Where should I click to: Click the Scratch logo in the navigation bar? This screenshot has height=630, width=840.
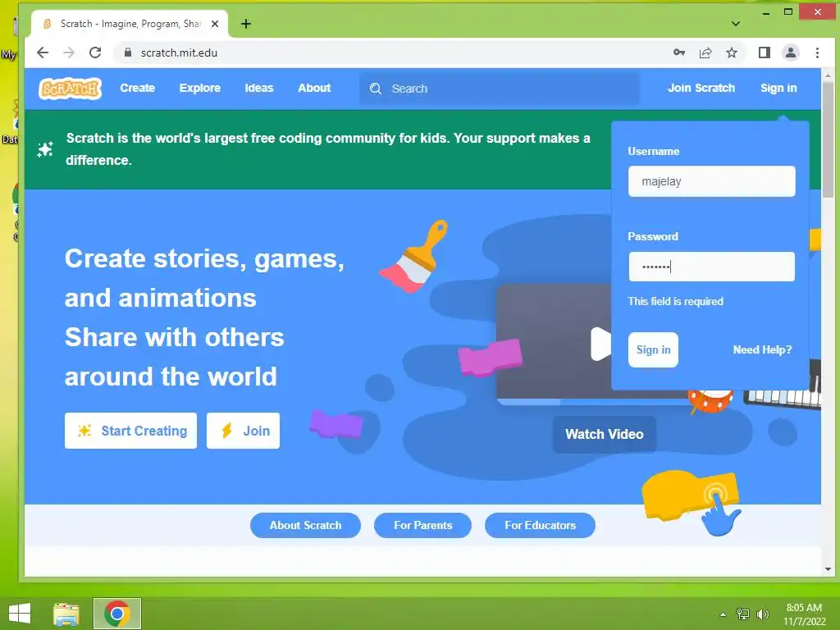point(70,89)
